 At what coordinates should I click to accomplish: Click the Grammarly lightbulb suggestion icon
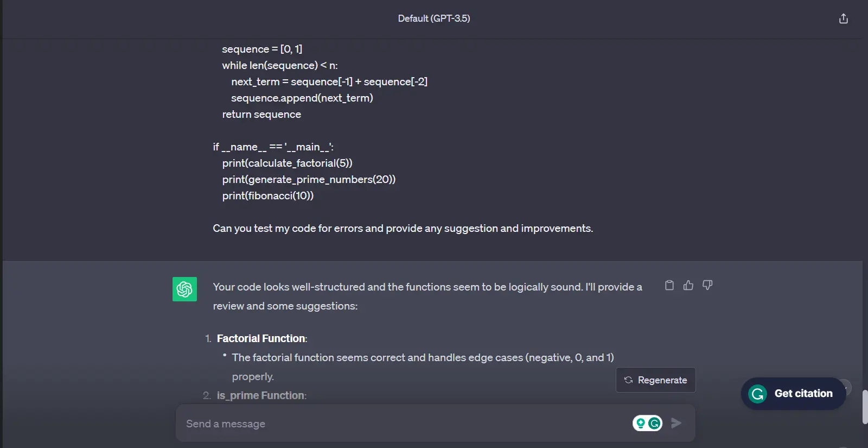coord(641,423)
